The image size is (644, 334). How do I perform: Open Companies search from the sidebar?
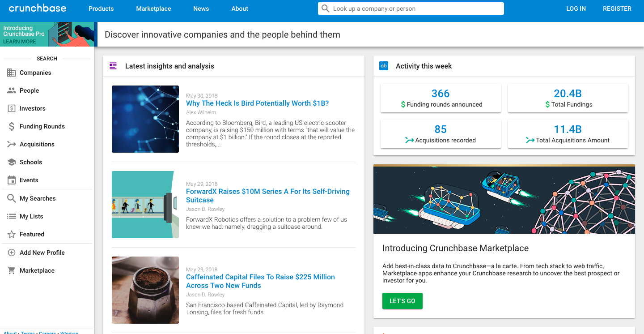click(x=47, y=73)
